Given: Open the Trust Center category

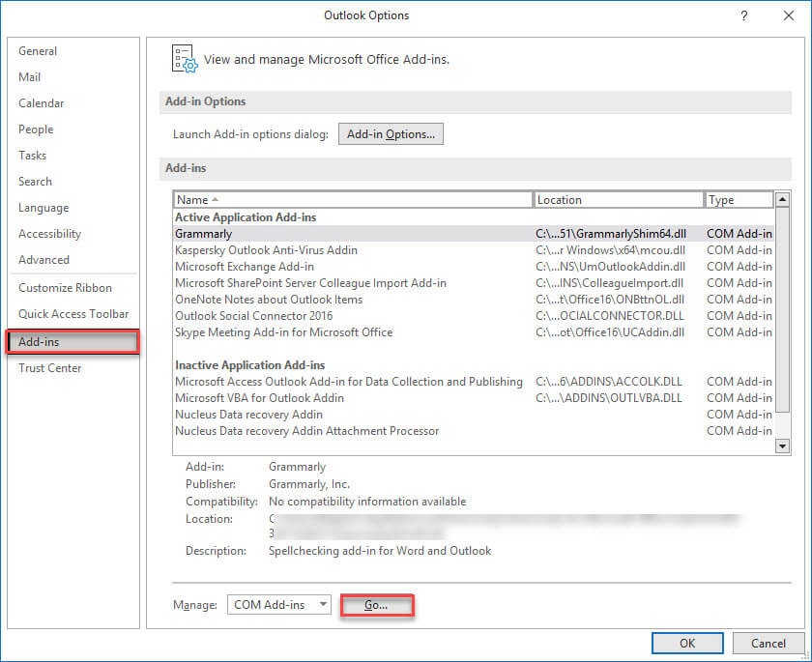Looking at the screenshot, I should pyautogui.click(x=49, y=368).
